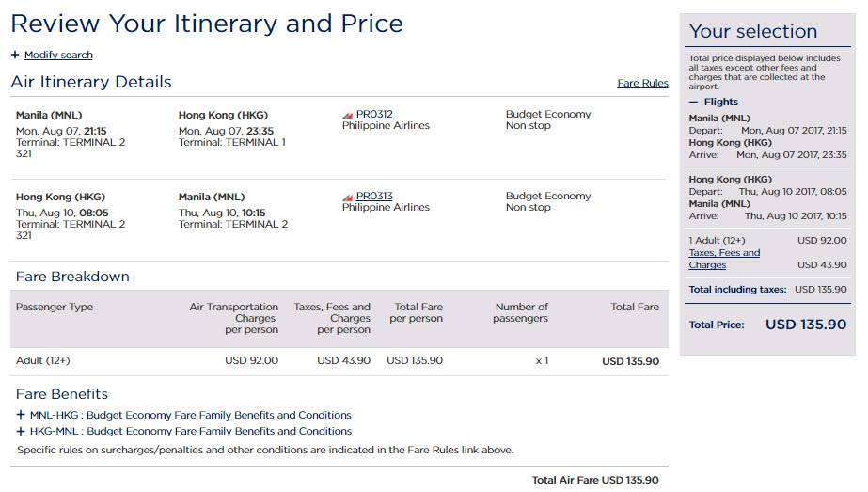This screenshot has width=868, height=492.
Task: Click the Adult (12+) passenger type row
Action: [43, 360]
